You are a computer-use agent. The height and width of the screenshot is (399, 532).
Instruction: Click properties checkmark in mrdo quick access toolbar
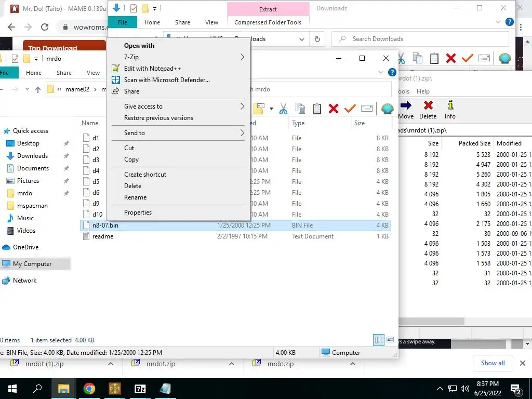15,59
